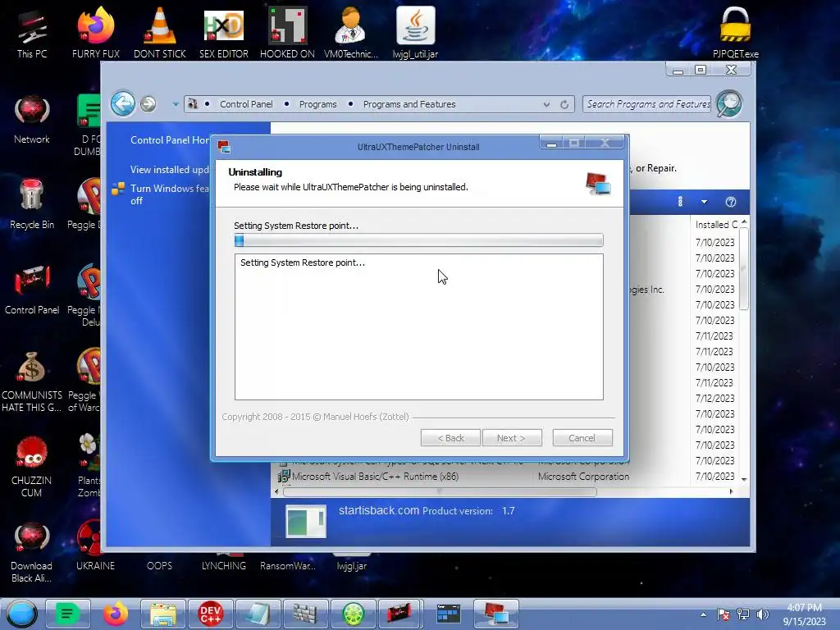Open the Download Black Ali desktop icon

pos(32,552)
